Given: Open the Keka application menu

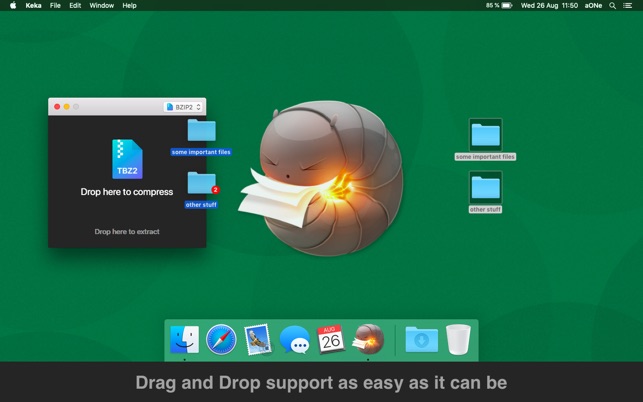Looking at the screenshot, I should click(34, 6).
